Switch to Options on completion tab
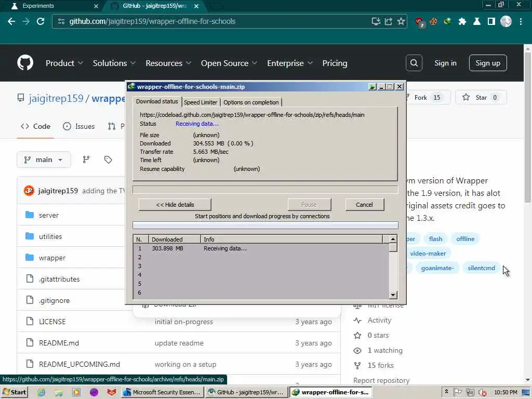 (251, 102)
